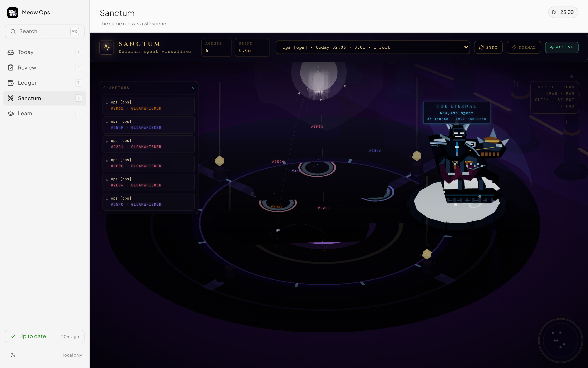Click the controls hint panel

[x=555, y=97]
